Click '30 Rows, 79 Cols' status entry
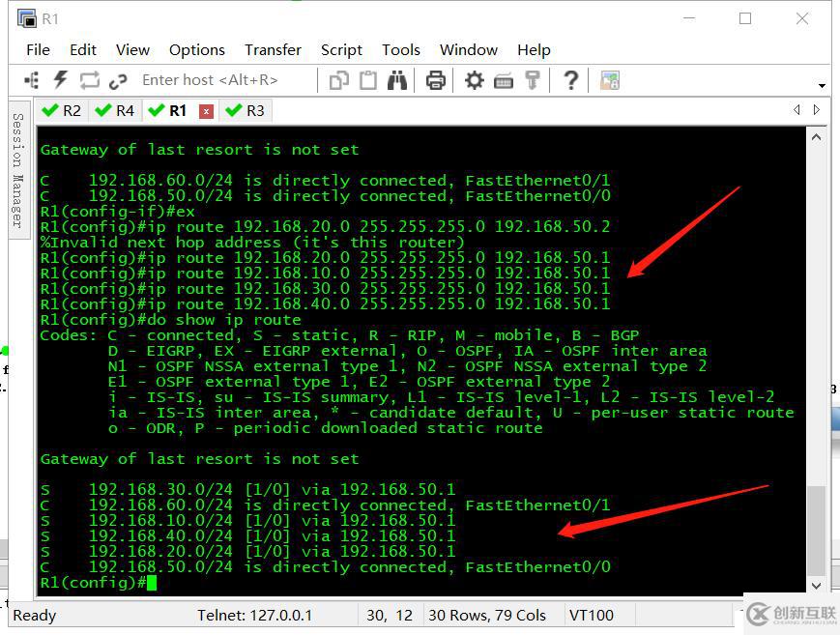This screenshot has width=840, height=635. (x=487, y=615)
